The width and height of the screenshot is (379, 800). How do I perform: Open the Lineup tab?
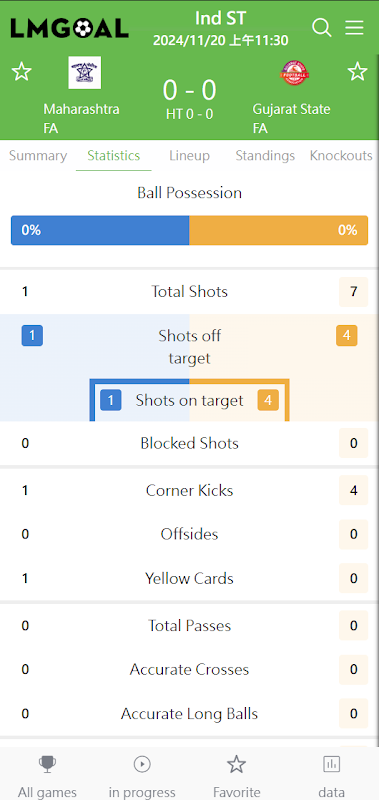pos(189,156)
